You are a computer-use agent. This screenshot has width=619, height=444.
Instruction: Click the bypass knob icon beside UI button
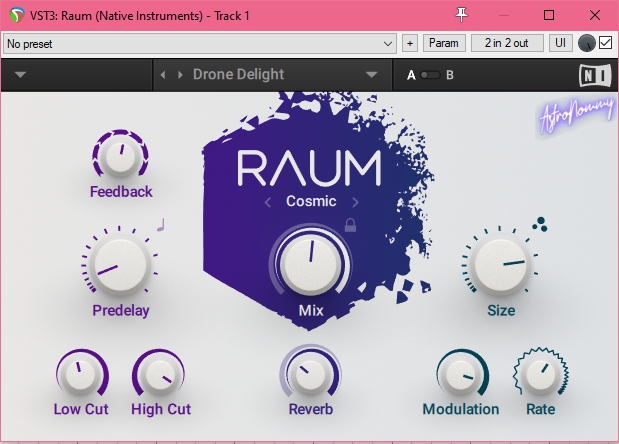click(587, 43)
